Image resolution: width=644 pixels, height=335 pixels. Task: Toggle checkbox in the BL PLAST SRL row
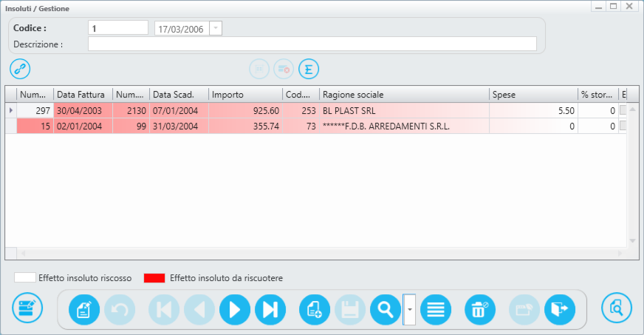(623, 110)
